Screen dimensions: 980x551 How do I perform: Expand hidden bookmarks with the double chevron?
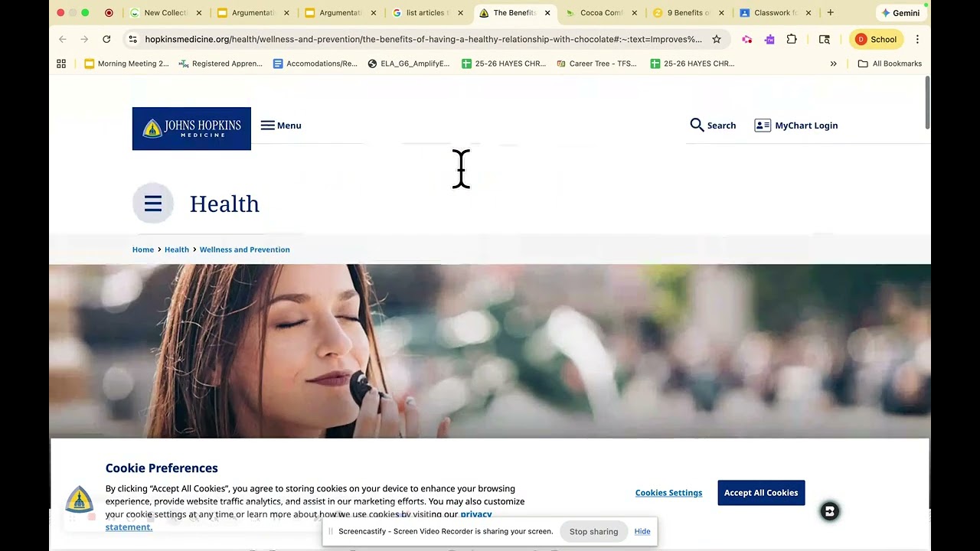tap(833, 64)
